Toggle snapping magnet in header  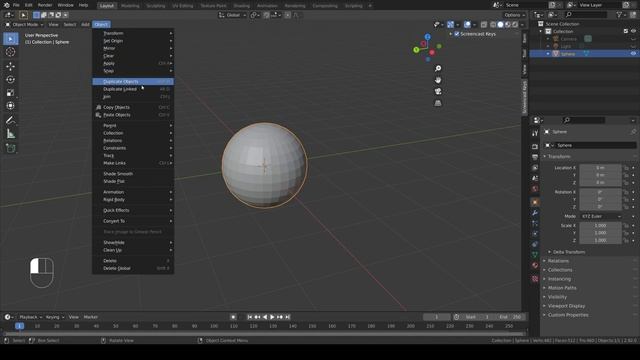pyautogui.click(x=267, y=15)
